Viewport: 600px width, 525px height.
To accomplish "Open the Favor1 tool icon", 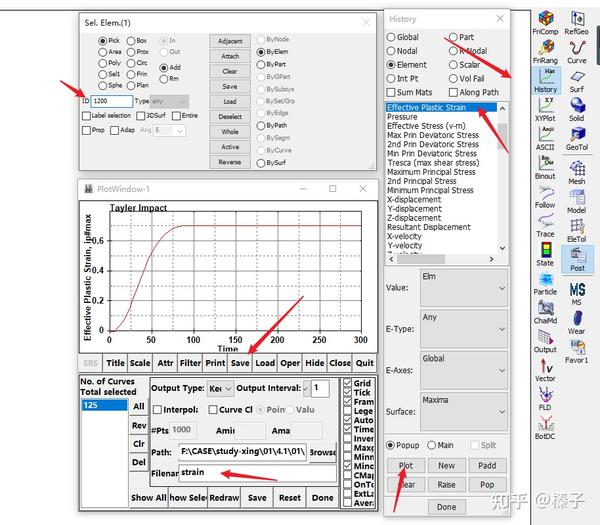I will [577, 352].
